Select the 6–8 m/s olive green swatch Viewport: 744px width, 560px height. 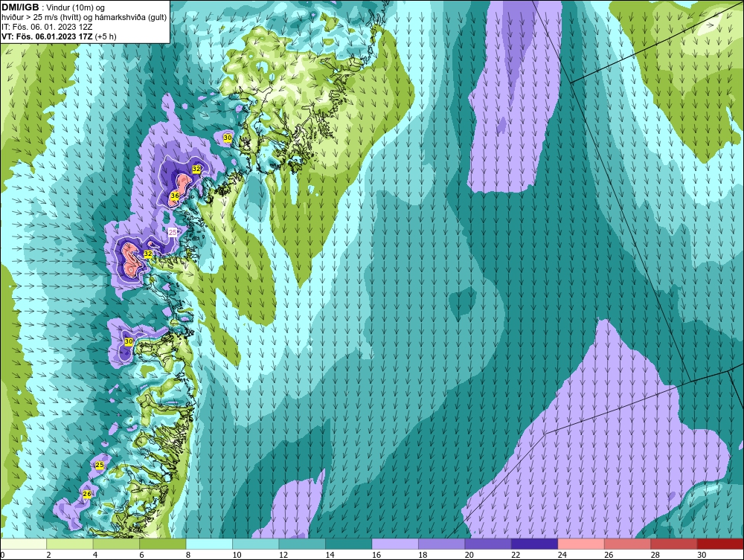pyautogui.click(x=163, y=544)
